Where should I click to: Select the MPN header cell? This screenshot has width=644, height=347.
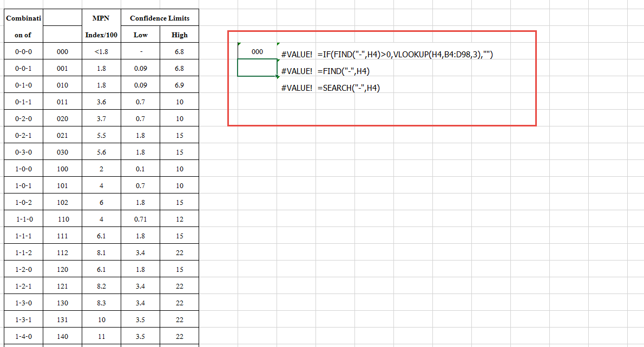(101, 18)
